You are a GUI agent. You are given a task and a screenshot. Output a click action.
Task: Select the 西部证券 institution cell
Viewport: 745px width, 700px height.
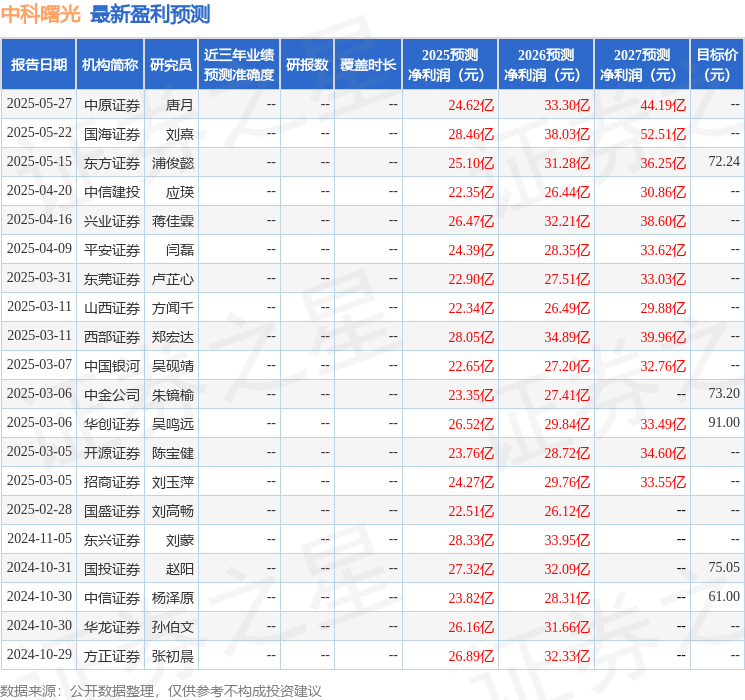(x=112, y=337)
